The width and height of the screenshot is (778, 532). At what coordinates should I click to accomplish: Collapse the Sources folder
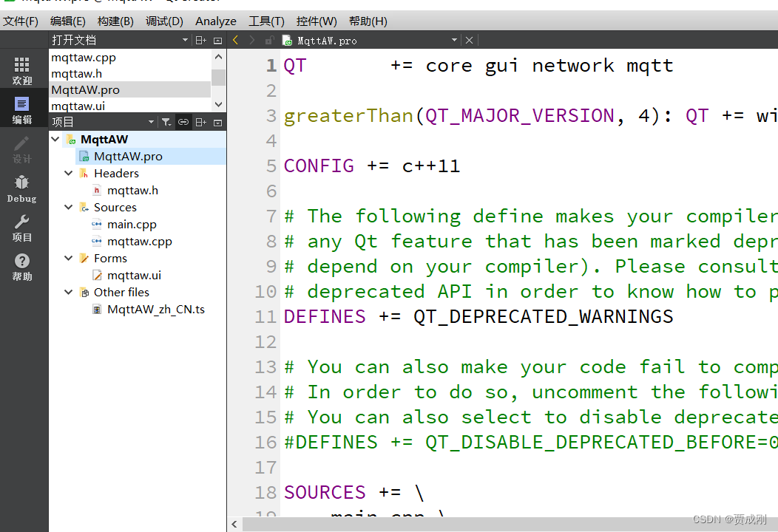(69, 207)
